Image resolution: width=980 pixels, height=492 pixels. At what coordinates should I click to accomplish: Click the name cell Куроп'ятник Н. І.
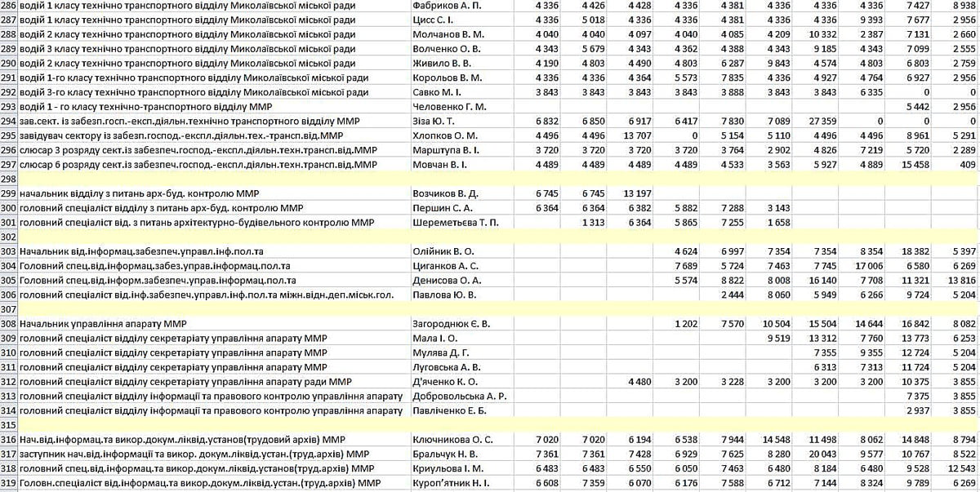point(454,483)
